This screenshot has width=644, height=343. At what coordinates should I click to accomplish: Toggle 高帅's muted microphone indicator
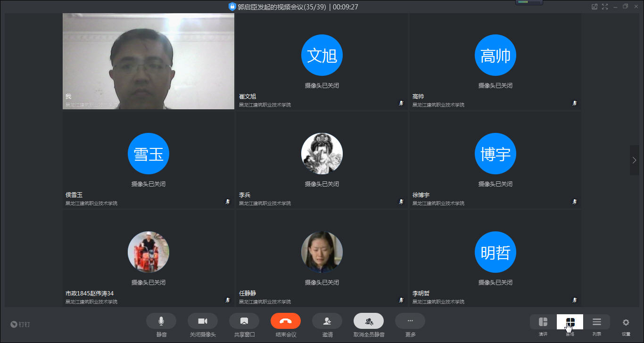575,103
